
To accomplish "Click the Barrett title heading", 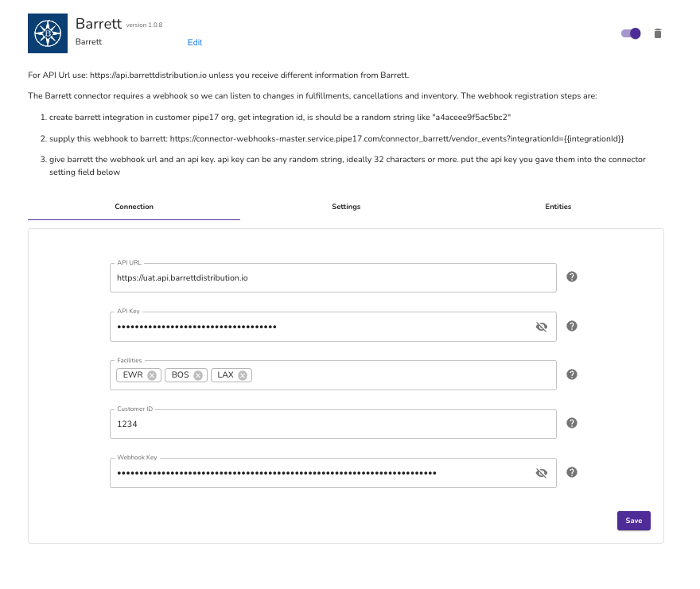I will [99, 24].
